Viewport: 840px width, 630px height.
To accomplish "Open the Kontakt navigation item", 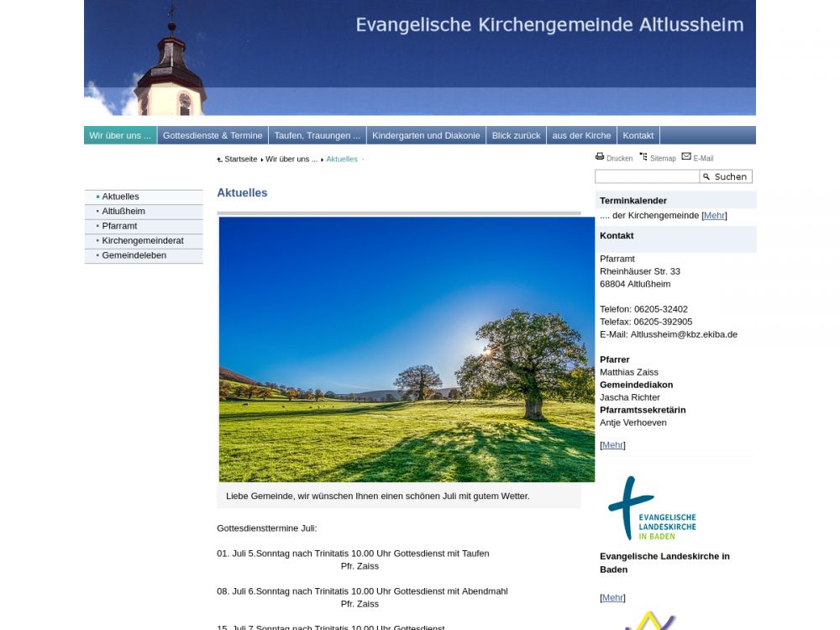I will [638, 135].
